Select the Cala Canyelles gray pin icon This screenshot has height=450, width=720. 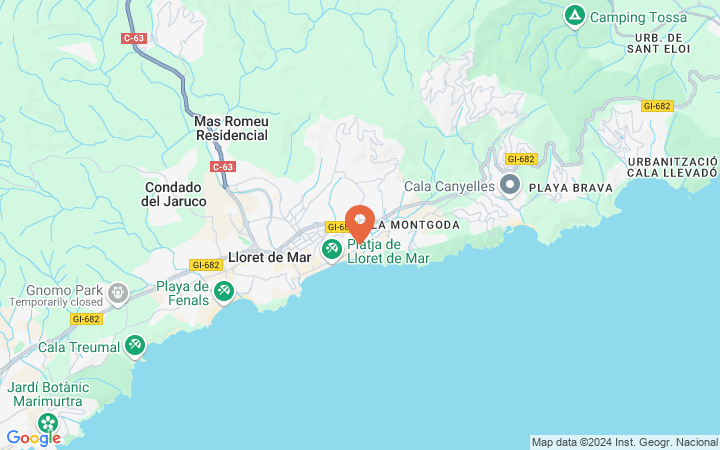(510, 186)
